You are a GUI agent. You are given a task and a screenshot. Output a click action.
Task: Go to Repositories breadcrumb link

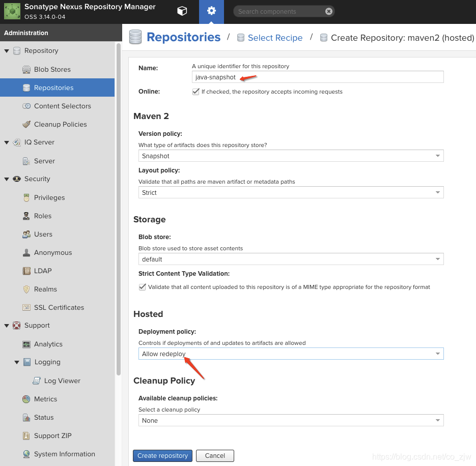[x=183, y=37]
